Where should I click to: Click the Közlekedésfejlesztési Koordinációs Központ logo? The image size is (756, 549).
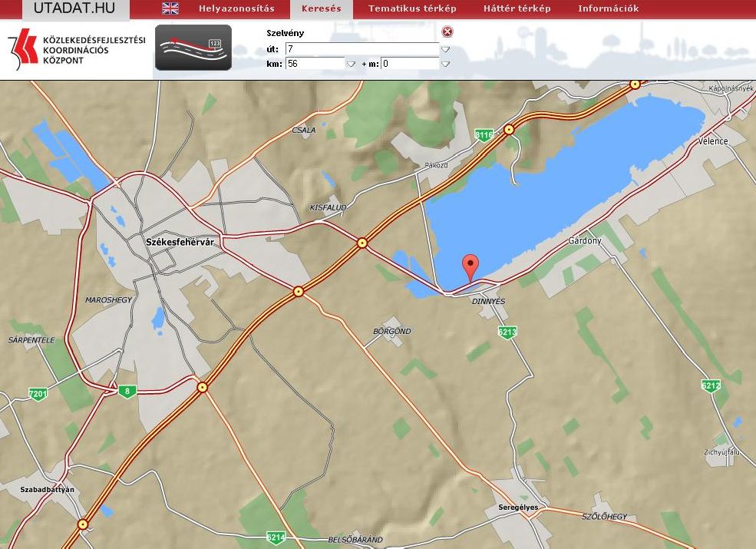75,50
